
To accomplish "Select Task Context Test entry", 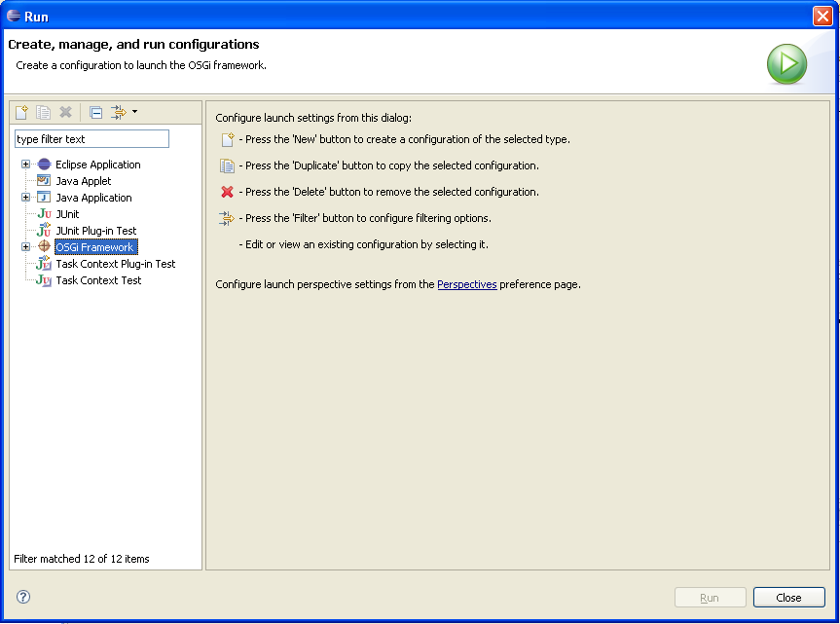I will point(98,280).
